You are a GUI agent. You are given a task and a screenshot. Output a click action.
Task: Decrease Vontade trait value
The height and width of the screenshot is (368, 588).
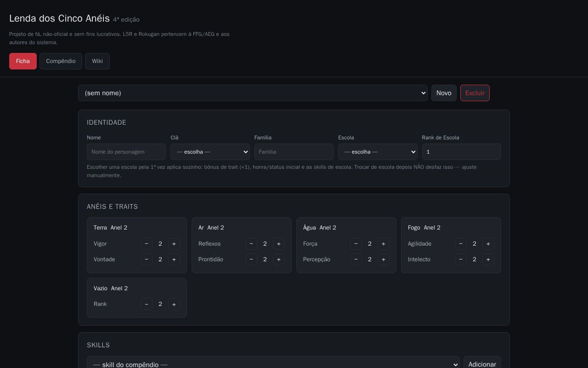tap(147, 259)
